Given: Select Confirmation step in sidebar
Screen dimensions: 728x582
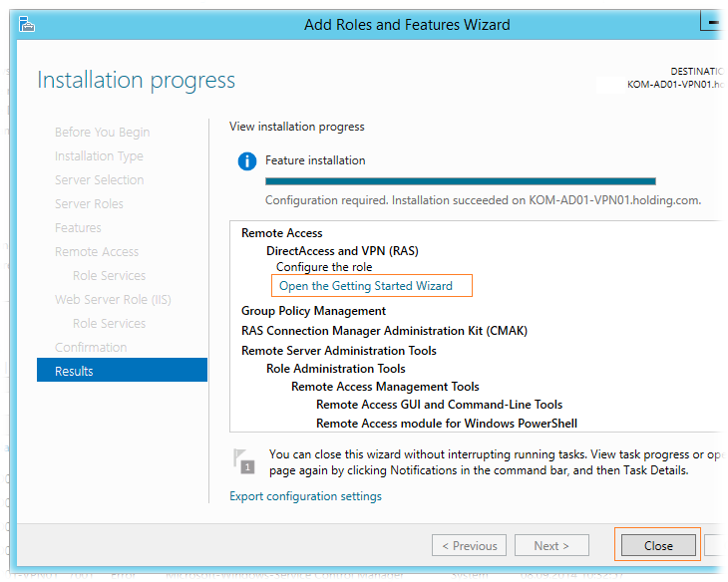Looking at the screenshot, I should pos(91,347).
